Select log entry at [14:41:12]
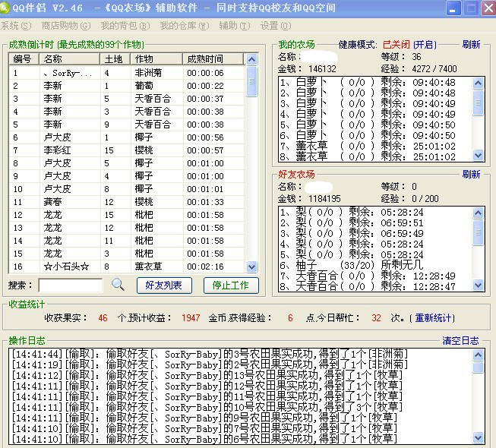This screenshot has height=448, width=496. [x=241, y=375]
